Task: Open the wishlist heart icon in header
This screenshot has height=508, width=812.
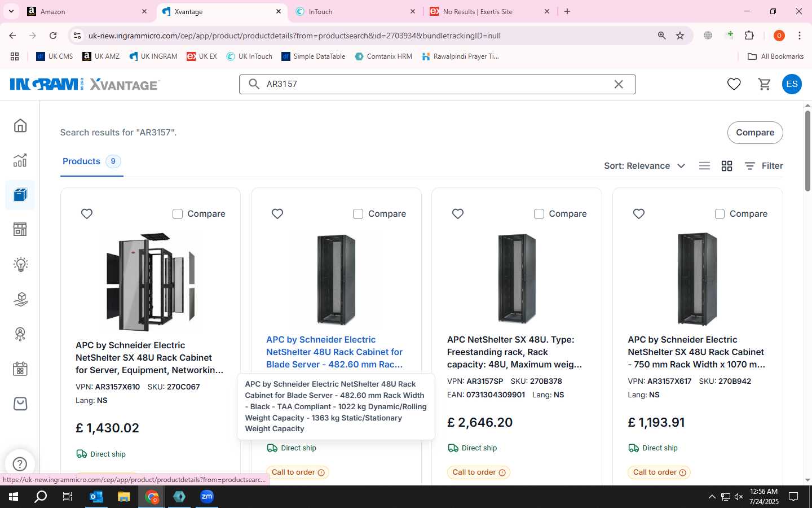Action: tap(734, 84)
